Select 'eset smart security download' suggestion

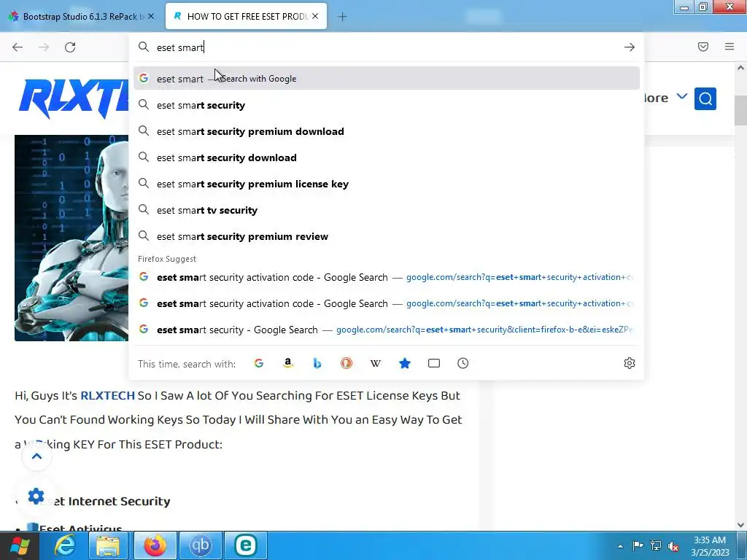(387, 157)
